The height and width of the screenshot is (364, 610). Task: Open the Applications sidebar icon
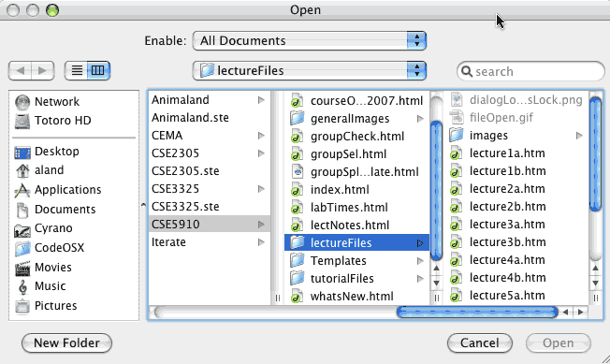coord(22,190)
